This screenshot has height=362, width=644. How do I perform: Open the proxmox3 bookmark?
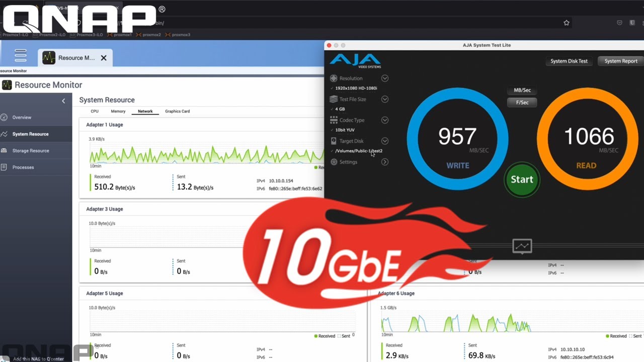(178, 35)
